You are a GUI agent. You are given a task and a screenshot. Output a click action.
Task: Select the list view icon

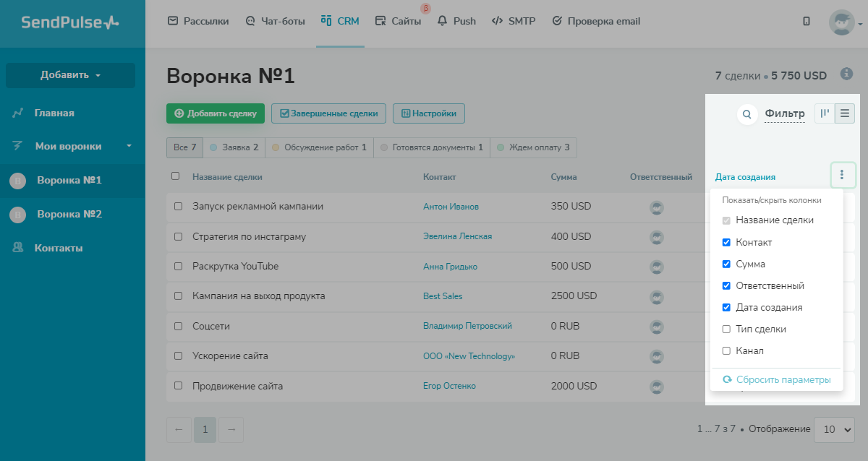845,113
